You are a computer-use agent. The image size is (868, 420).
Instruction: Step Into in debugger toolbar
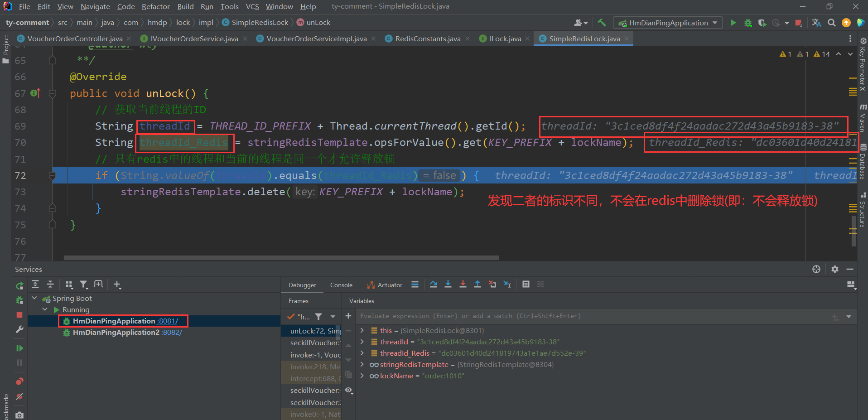coord(448,285)
